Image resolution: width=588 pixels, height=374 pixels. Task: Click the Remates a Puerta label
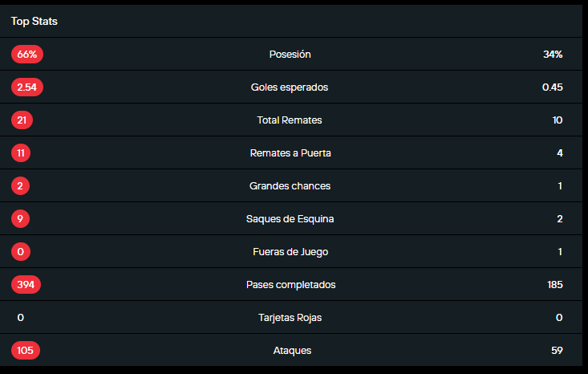tap(290, 153)
